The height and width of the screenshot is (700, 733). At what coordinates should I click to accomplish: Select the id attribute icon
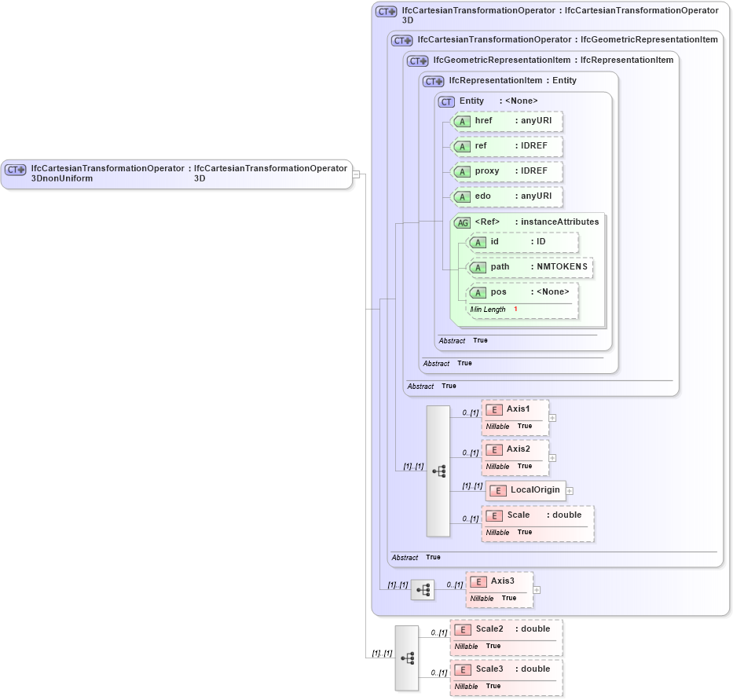478,242
